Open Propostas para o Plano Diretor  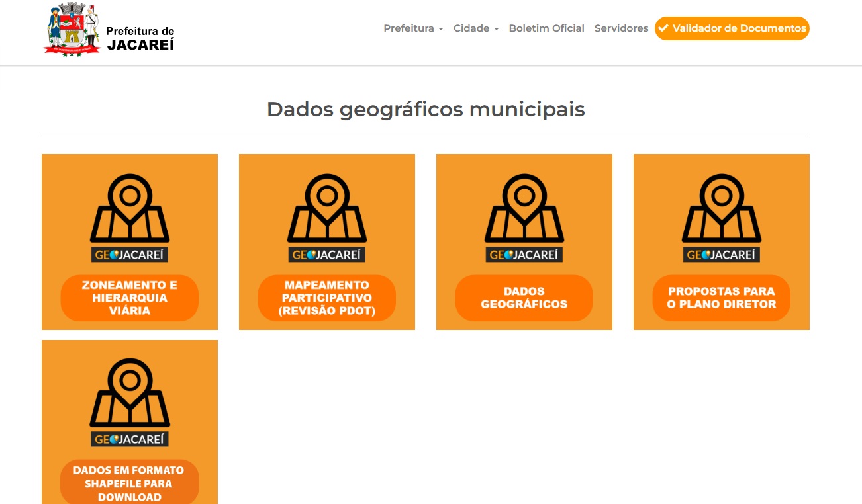[x=721, y=298]
